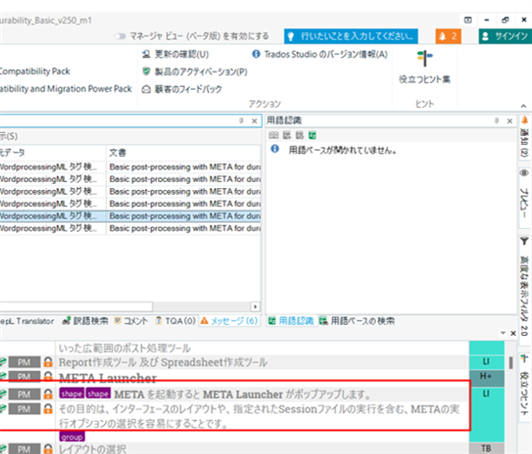Image resolution: width=532 pixels, height=454 pixels.
Task: Select the first 'Basic post-processing with META' message row
Action: pos(130,167)
